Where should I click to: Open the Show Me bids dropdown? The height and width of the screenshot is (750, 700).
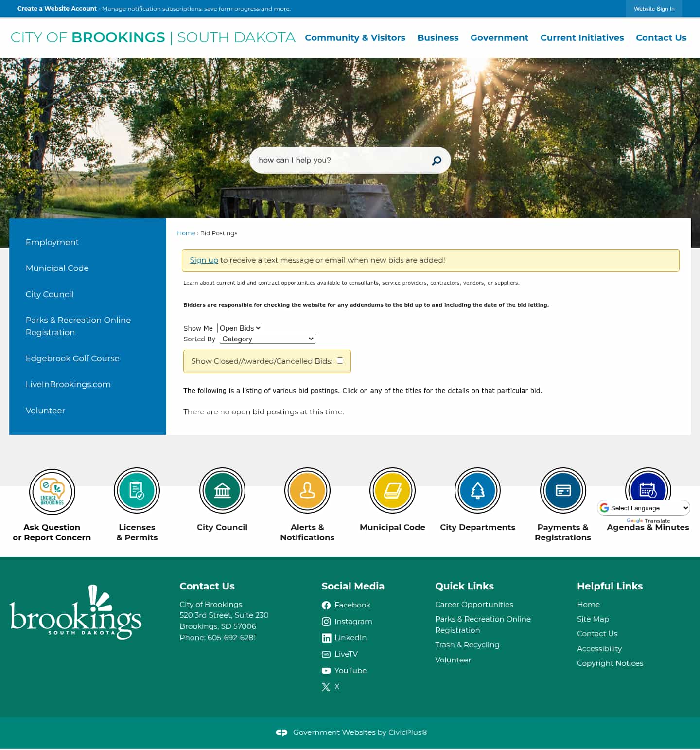point(239,328)
